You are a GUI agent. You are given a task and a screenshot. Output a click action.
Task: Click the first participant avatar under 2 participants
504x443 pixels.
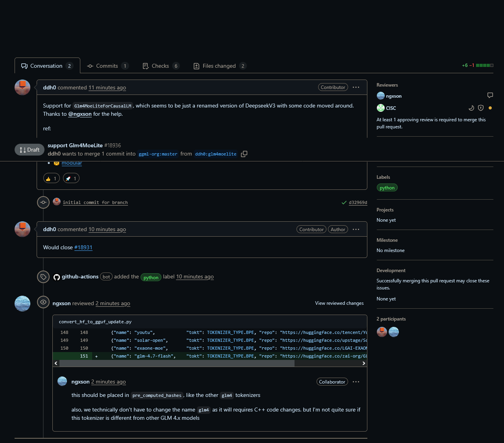[382, 332]
